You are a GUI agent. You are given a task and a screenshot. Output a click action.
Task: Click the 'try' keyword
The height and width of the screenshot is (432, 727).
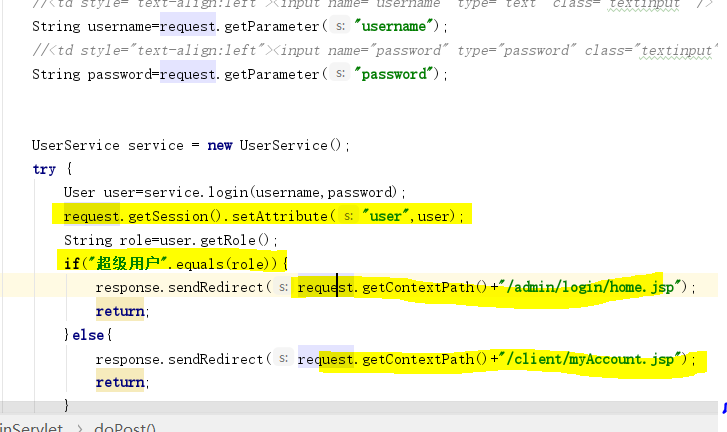pyautogui.click(x=44, y=170)
